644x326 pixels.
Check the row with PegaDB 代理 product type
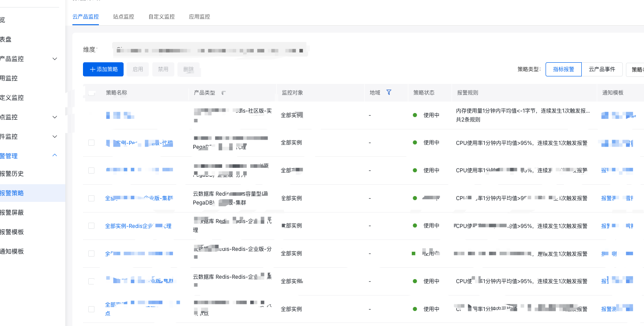coord(91,143)
